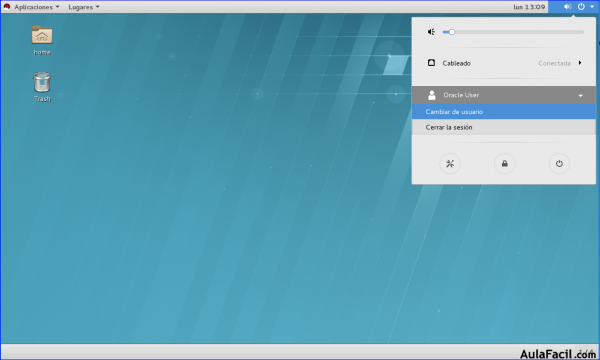Select Cerrar la sesión

click(504, 127)
